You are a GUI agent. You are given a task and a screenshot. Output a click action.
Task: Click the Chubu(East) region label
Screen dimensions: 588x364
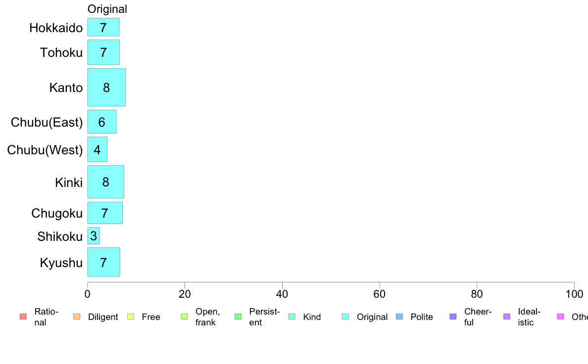pyautogui.click(x=47, y=122)
